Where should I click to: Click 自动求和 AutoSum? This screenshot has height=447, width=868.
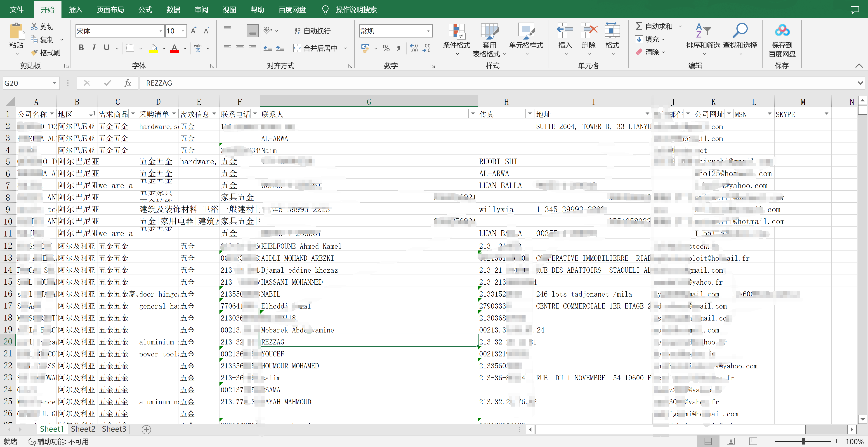pyautogui.click(x=654, y=26)
